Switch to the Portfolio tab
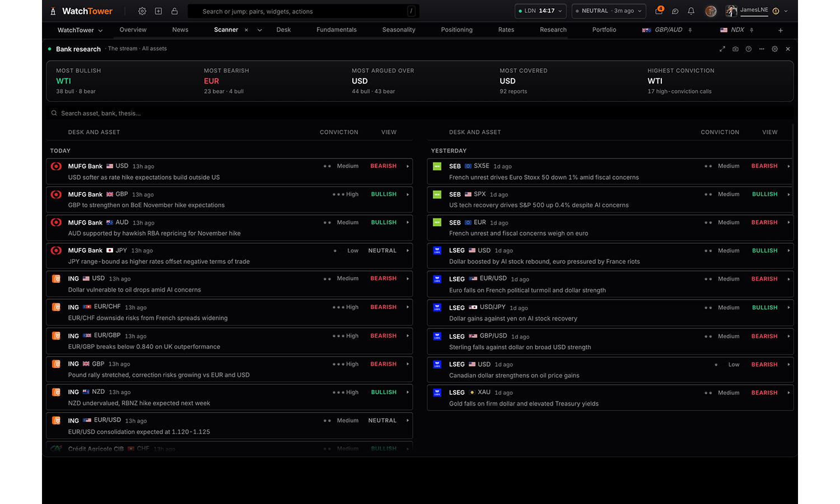 pos(604,30)
